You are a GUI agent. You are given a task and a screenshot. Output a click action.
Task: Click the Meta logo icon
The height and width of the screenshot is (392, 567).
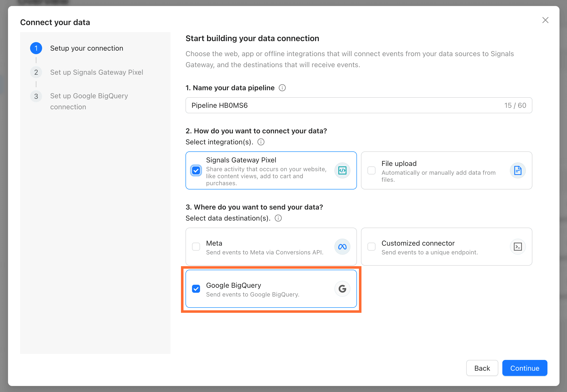pyautogui.click(x=342, y=247)
